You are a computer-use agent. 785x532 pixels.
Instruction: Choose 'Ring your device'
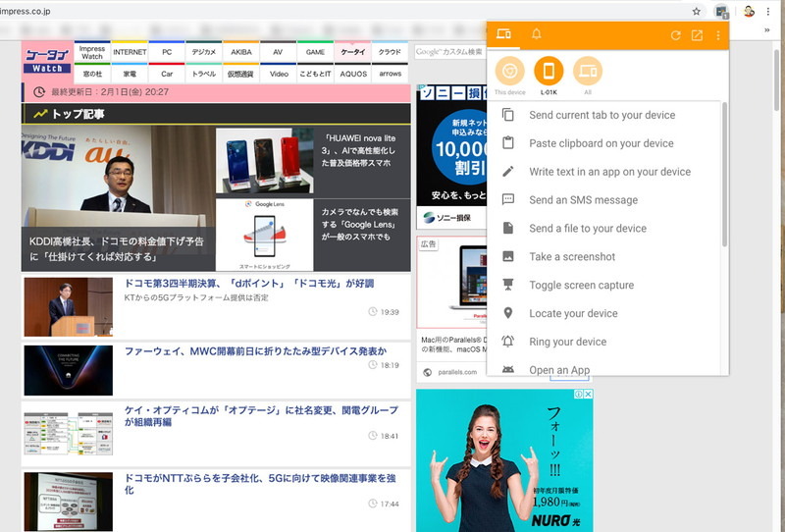(x=568, y=342)
